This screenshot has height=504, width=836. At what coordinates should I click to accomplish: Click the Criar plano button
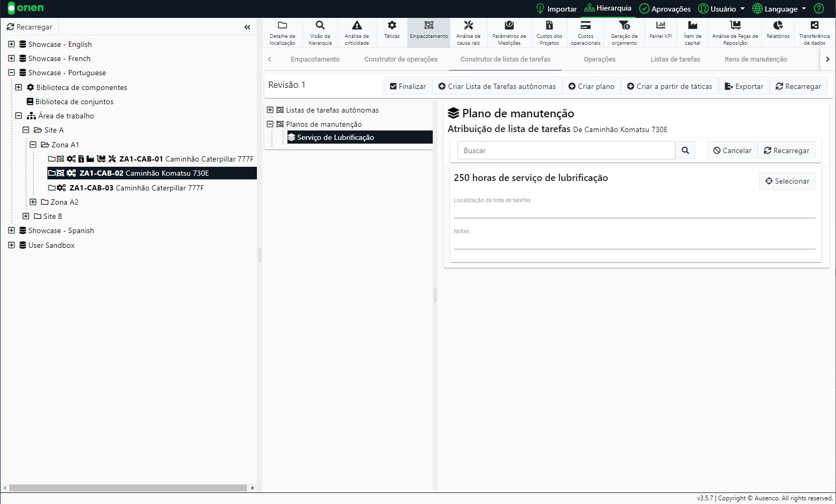591,86
